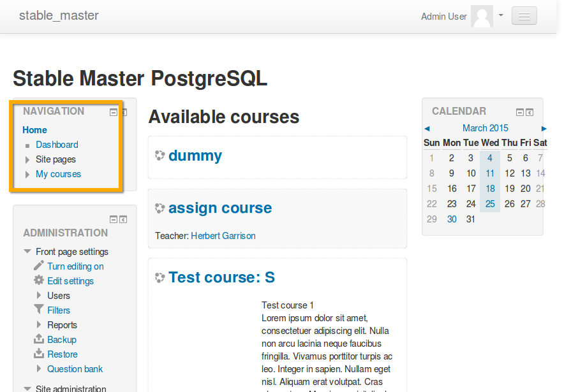The height and width of the screenshot is (392, 564).
Task: Expand the Users admin node
Action: 39,295
